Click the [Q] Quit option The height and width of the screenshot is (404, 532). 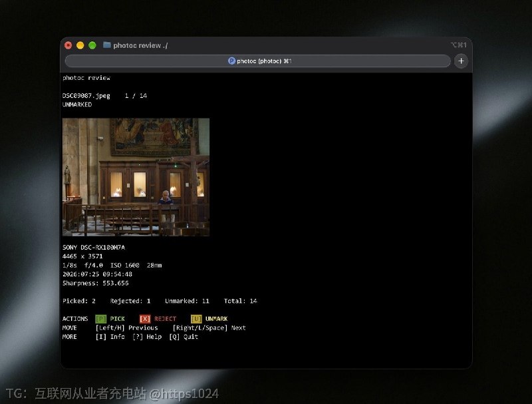click(184, 337)
